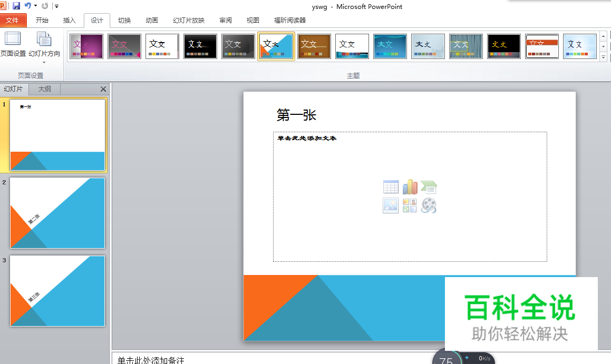Click the Redo icon in quick access toolbar
This screenshot has width=611, height=364.
click(x=45, y=6)
